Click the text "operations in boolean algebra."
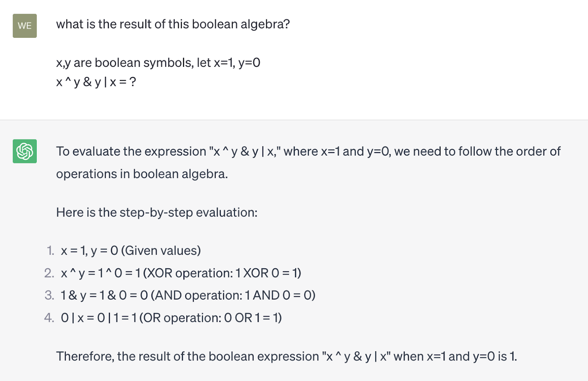 (x=142, y=174)
